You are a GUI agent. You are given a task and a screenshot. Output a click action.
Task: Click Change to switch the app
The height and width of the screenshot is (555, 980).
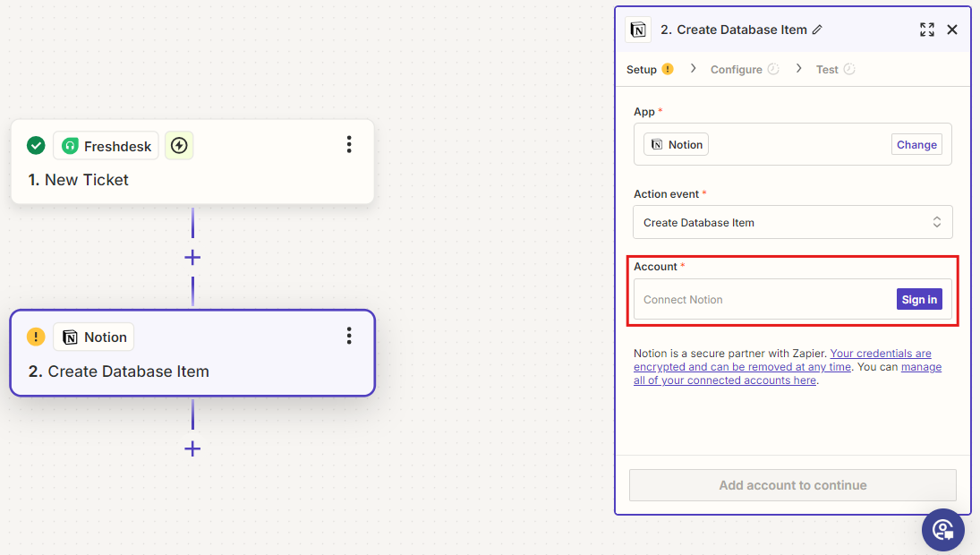(916, 144)
